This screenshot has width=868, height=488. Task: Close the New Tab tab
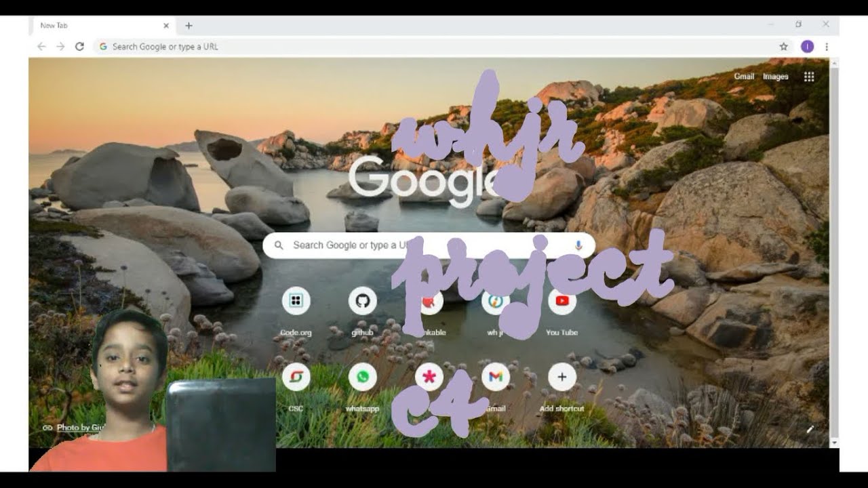166,26
